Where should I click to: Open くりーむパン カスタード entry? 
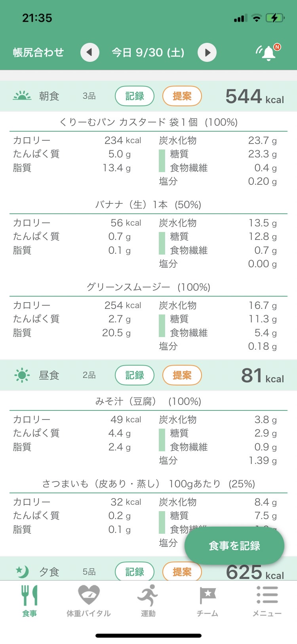point(148,122)
